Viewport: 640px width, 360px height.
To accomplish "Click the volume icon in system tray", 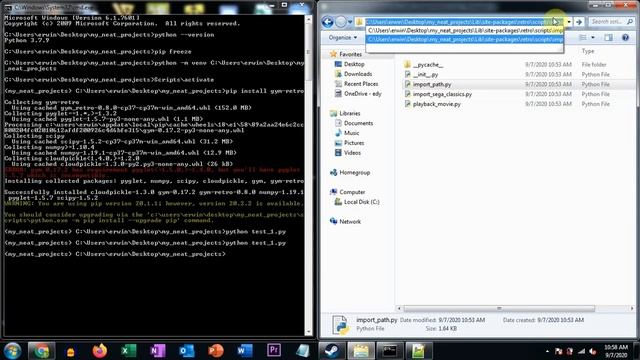I will pos(592,351).
